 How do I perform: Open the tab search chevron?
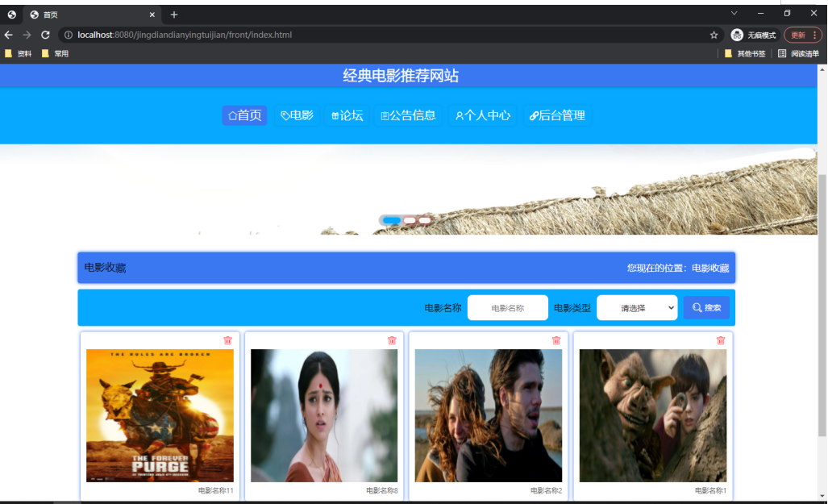(734, 13)
